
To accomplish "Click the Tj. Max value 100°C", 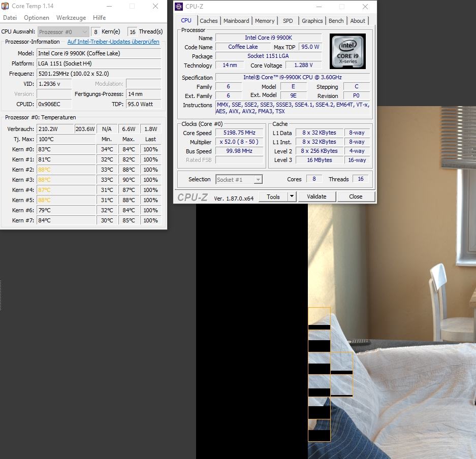I will pos(66,139).
